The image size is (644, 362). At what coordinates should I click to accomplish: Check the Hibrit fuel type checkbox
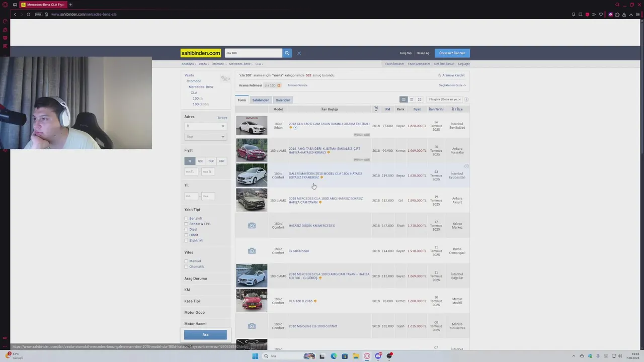(186, 235)
